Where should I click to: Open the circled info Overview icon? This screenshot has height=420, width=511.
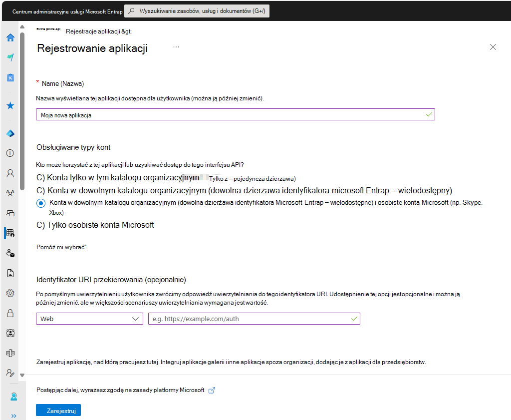point(10,153)
